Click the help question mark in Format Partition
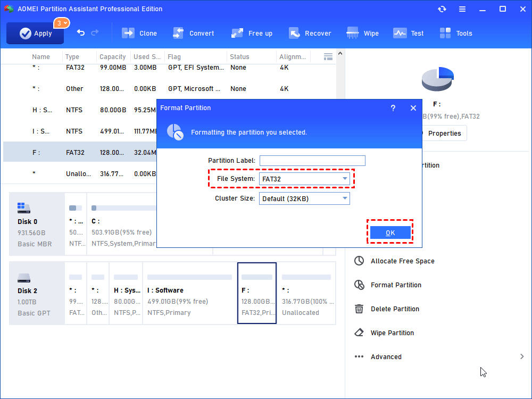The image size is (532, 399). (x=393, y=108)
